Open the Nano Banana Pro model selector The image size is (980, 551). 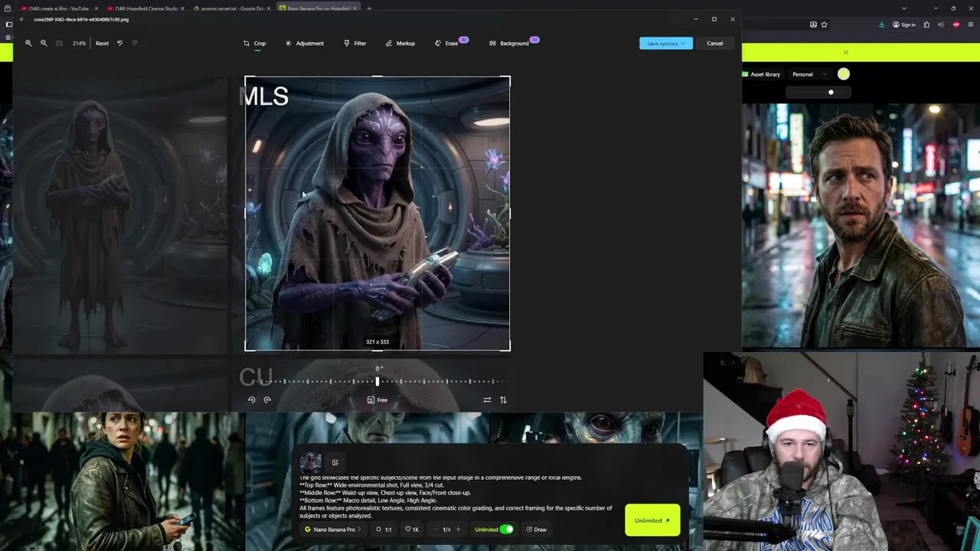tap(333, 530)
